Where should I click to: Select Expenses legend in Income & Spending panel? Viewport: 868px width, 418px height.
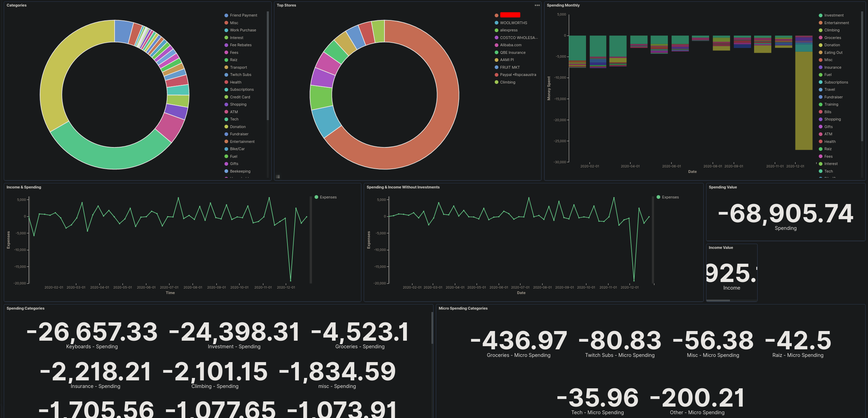328,197
